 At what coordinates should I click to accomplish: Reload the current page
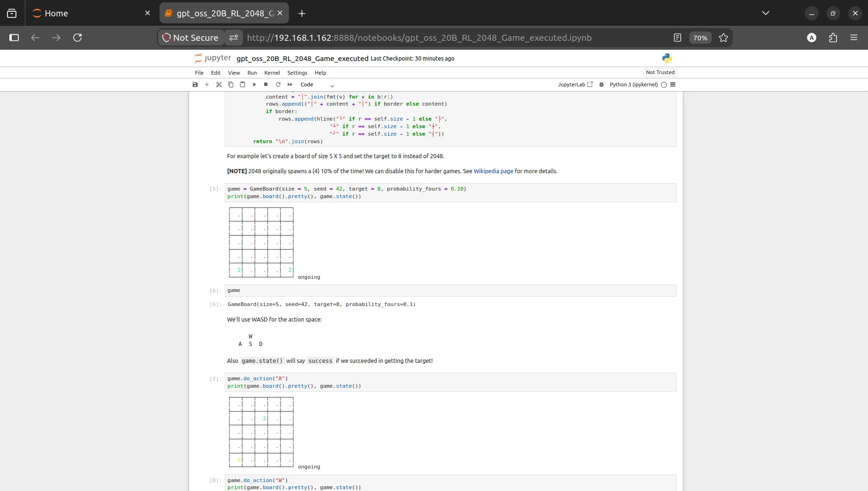[x=77, y=38]
